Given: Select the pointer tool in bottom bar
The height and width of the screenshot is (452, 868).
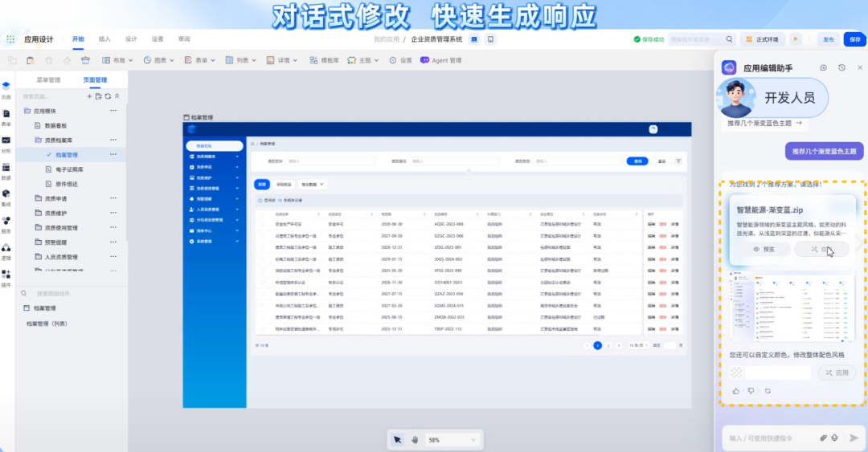Looking at the screenshot, I should coord(398,440).
